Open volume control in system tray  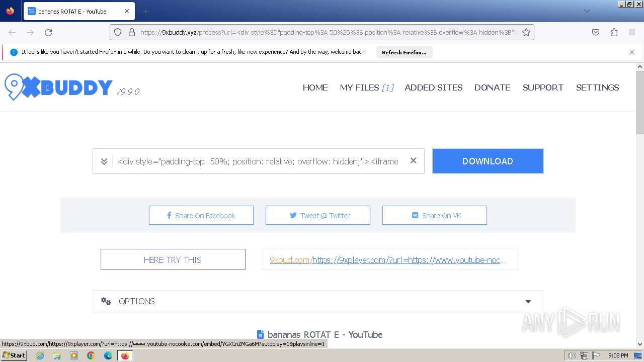click(x=572, y=355)
